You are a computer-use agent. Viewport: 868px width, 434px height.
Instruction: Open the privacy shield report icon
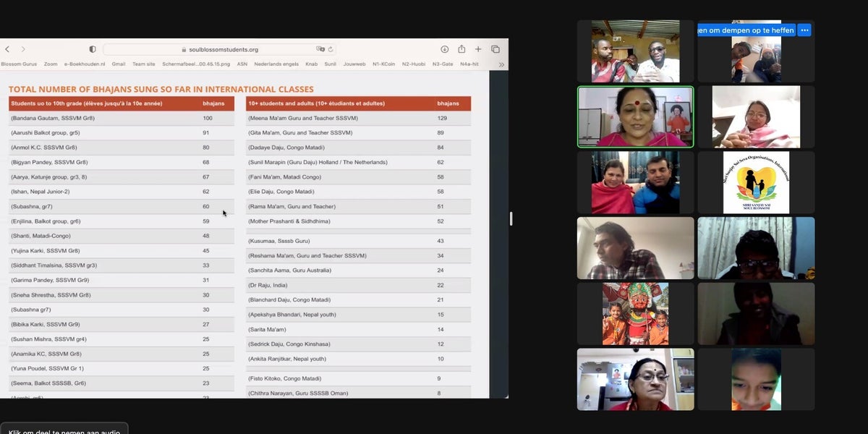92,49
